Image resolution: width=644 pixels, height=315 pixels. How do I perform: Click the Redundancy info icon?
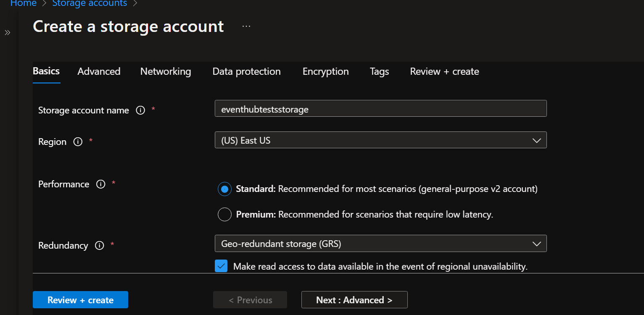pos(100,246)
